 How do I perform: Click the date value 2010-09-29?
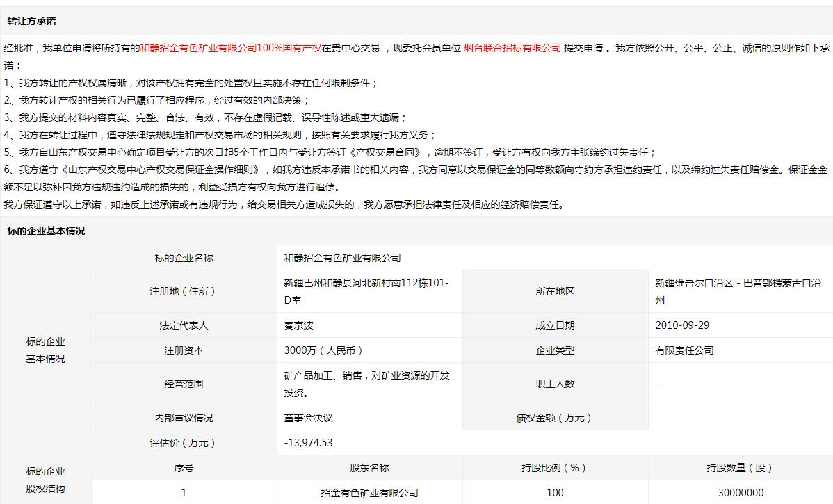tap(682, 325)
